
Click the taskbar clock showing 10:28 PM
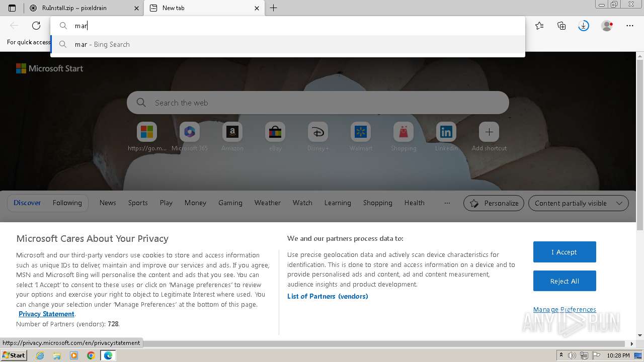pyautogui.click(x=618, y=355)
